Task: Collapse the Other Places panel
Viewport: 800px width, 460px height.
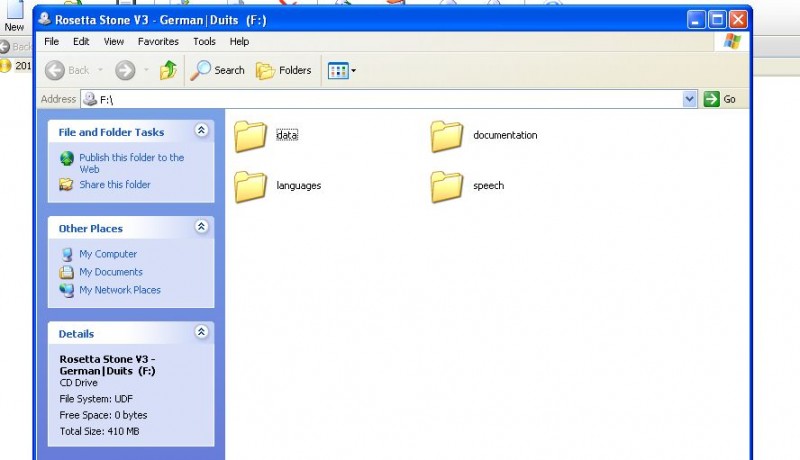Action: point(201,228)
